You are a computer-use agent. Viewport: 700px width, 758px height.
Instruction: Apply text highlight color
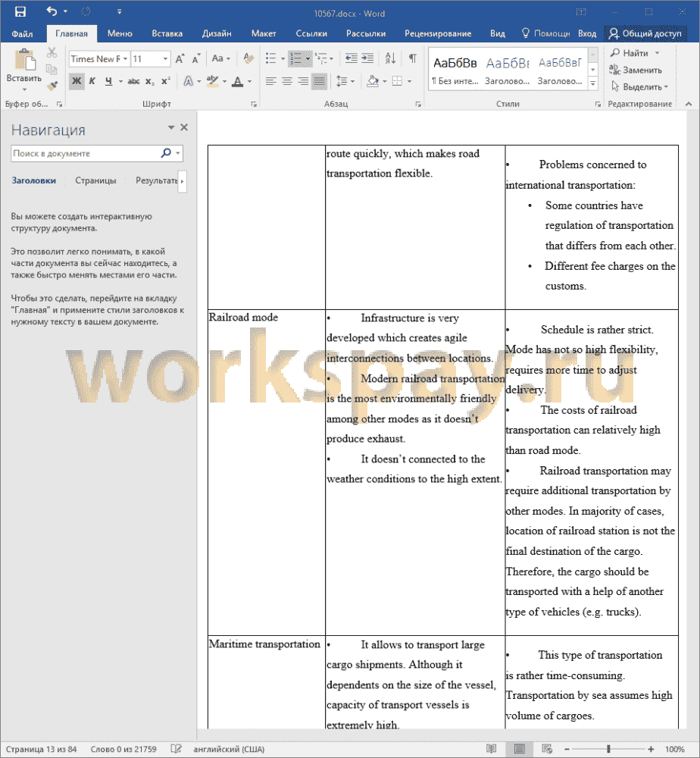click(x=212, y=81)
